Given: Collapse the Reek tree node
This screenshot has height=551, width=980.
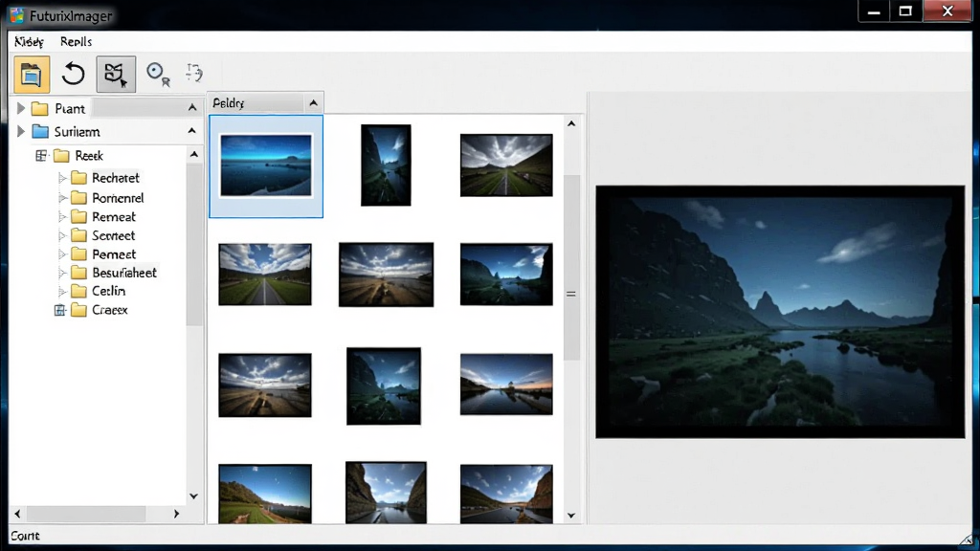Looking at the screenshot, I should 41,156.
